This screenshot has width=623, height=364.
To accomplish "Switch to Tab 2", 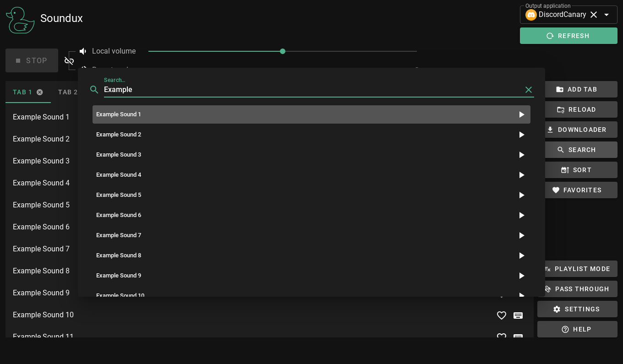I will pos(68,92).
